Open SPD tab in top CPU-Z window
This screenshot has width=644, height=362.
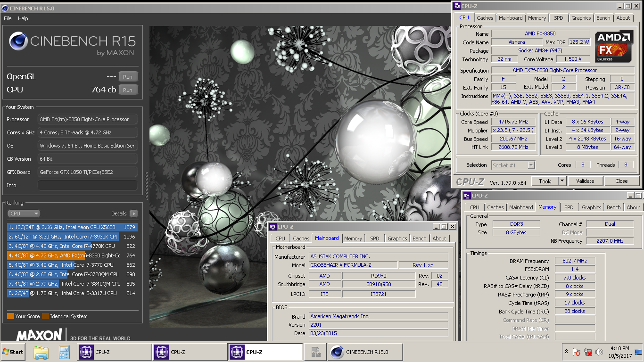coord(558,18)
